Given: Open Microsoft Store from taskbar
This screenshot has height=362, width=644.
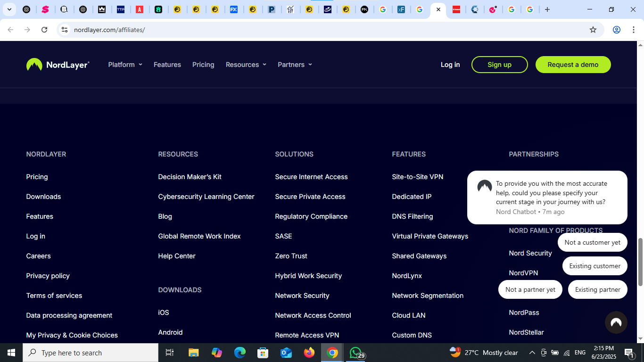Looking at the screenshot, I should point(263,353).
